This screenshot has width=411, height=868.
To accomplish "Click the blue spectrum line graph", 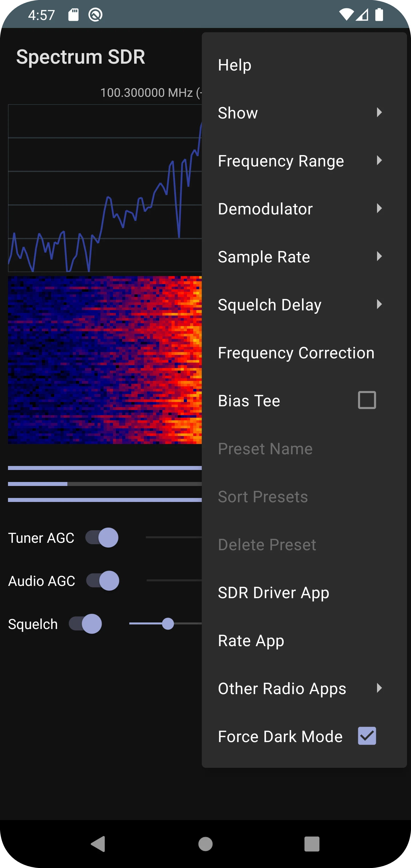I will point(105,188).
